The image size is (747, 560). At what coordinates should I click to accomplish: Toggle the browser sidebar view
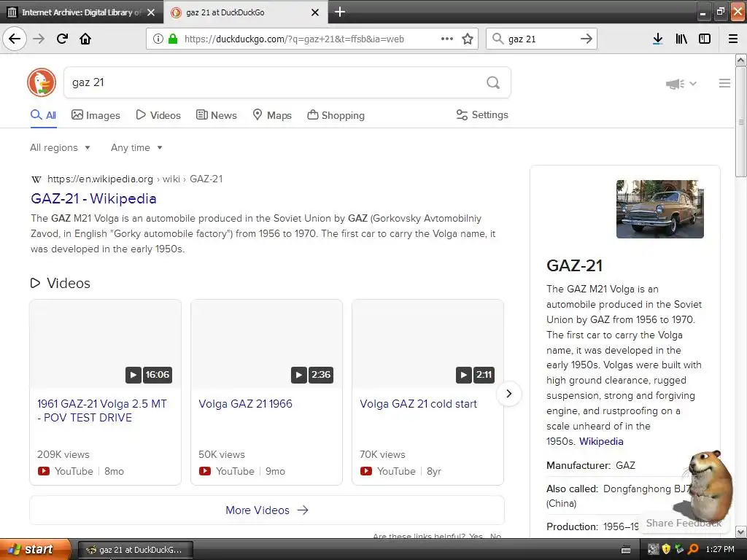pyautogui.click(x=705, y=39)
